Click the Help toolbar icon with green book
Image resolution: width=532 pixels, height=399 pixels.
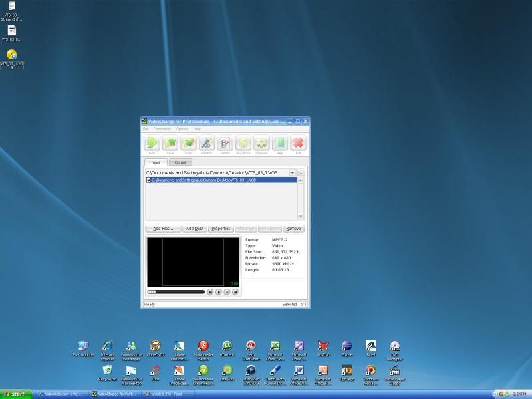pos(280,143)
